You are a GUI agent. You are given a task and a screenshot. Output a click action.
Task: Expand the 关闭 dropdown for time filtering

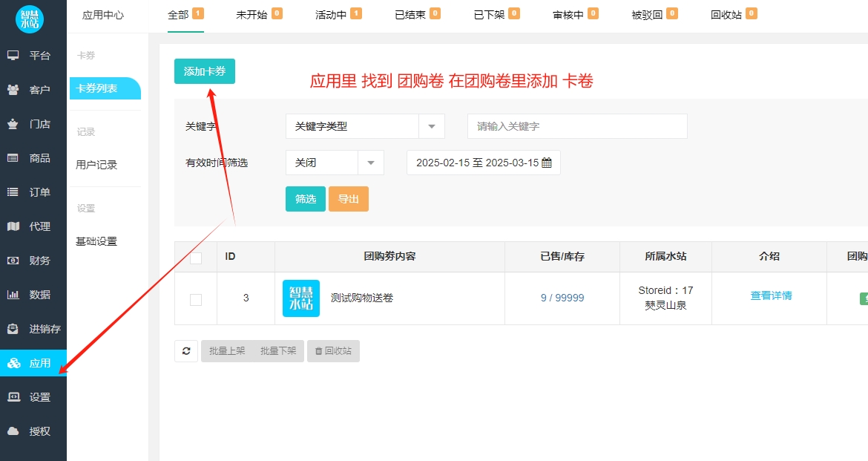(x=334, y=163)
